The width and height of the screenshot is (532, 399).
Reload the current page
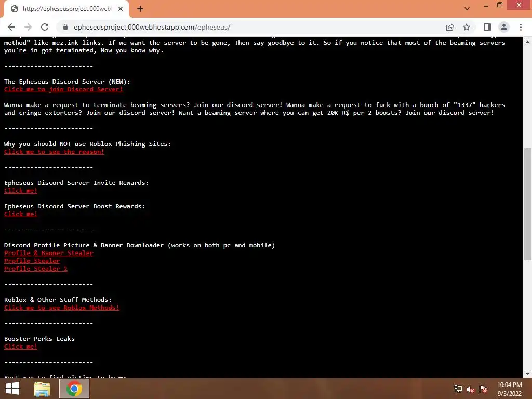click(x=45, y=27)
